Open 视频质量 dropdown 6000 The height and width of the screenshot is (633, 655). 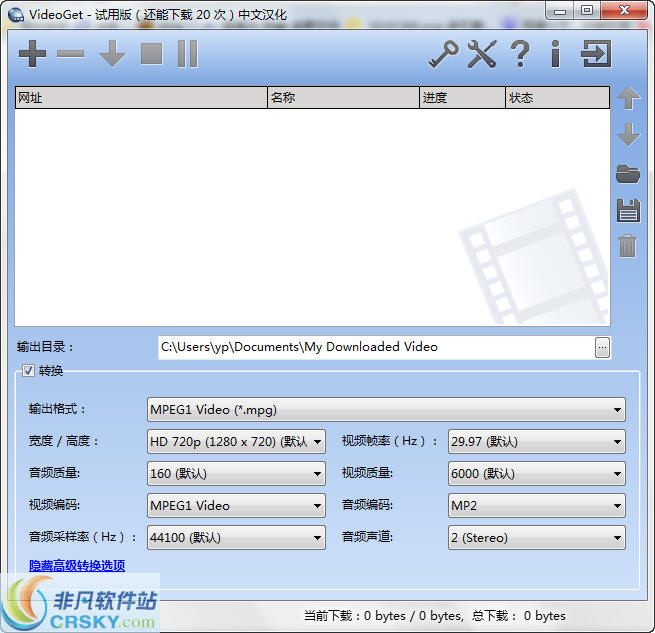tap(536, 473)
